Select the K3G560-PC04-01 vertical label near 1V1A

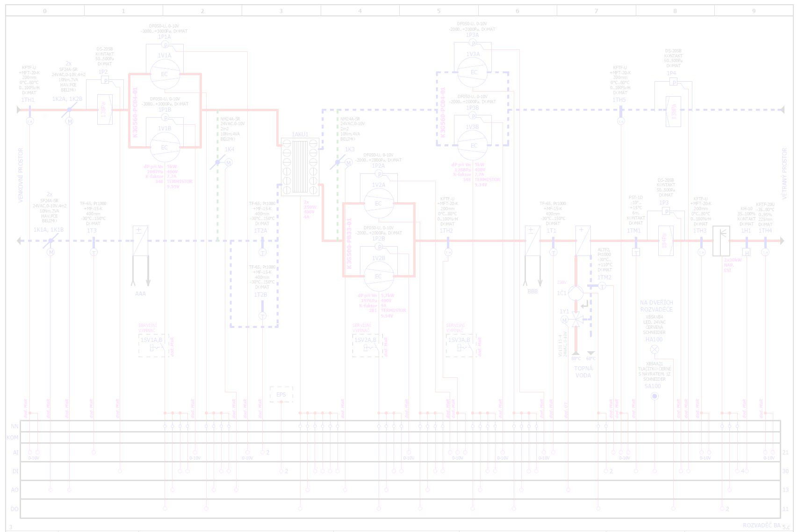point(135,112)
